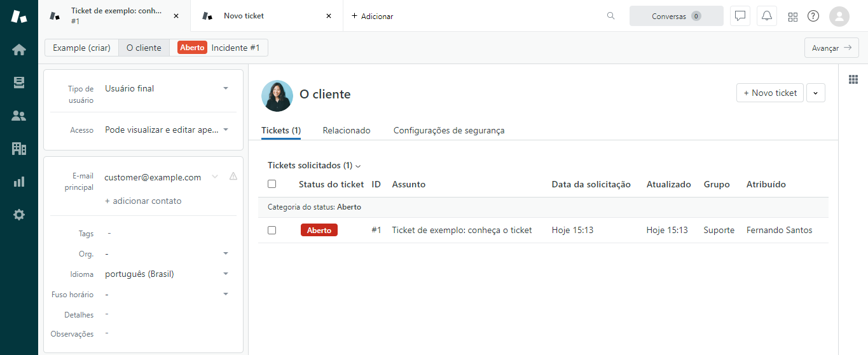Screen dimensions: 868x355
Task: Open the notifications bell icon
Action: (x=767, y=16)
